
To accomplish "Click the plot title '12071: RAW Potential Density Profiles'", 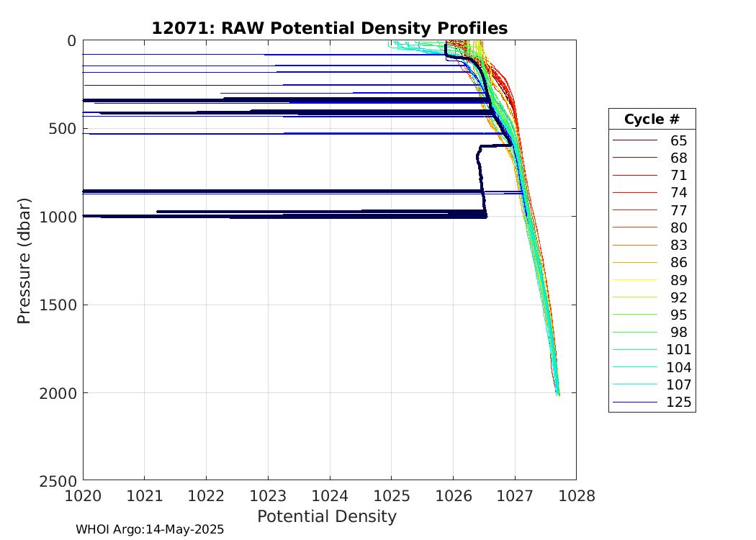I will 329,28.
